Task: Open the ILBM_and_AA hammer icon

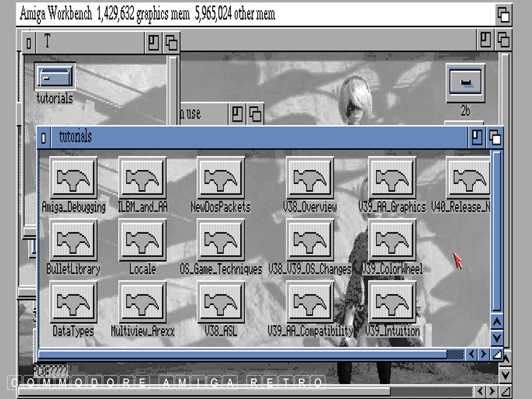Action: [142, 178]
